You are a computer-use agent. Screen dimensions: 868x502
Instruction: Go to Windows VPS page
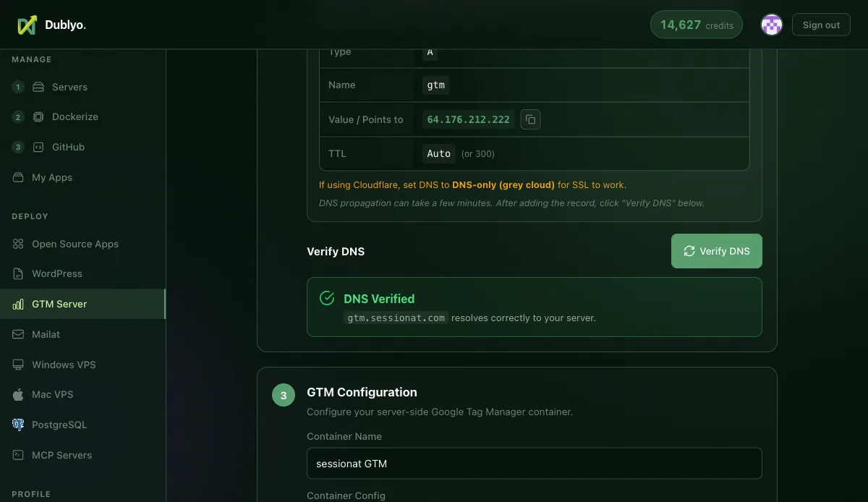(82, 365)
